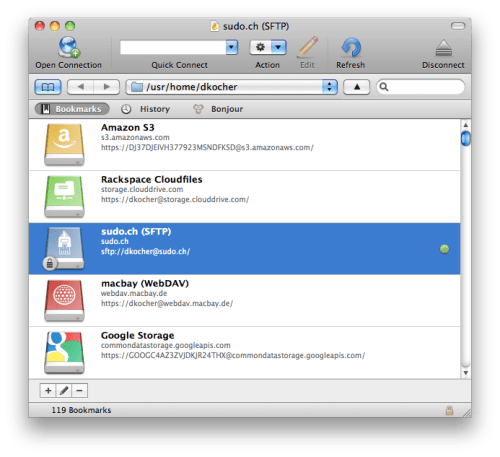The image size is (500, 457).
Task: Click the scrollbar down arrow
Action: click(x=466, y=373)
